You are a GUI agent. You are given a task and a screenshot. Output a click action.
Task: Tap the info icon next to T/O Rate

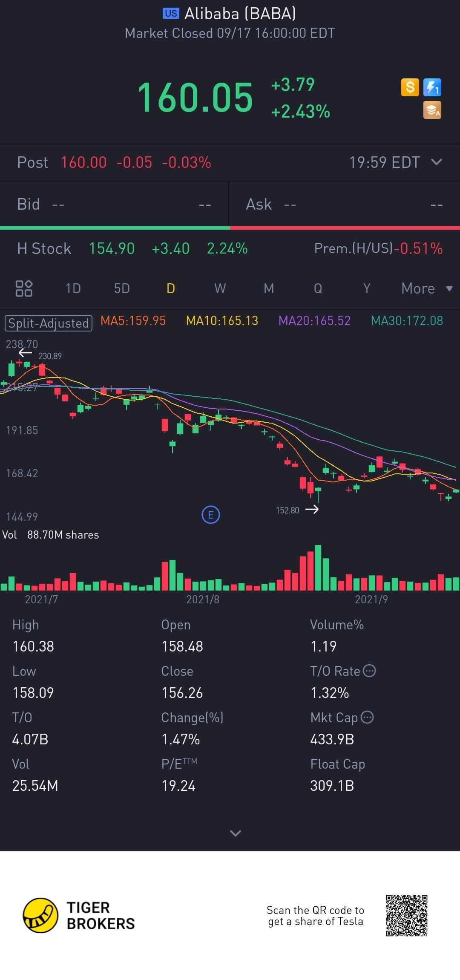tap(369, 671)
